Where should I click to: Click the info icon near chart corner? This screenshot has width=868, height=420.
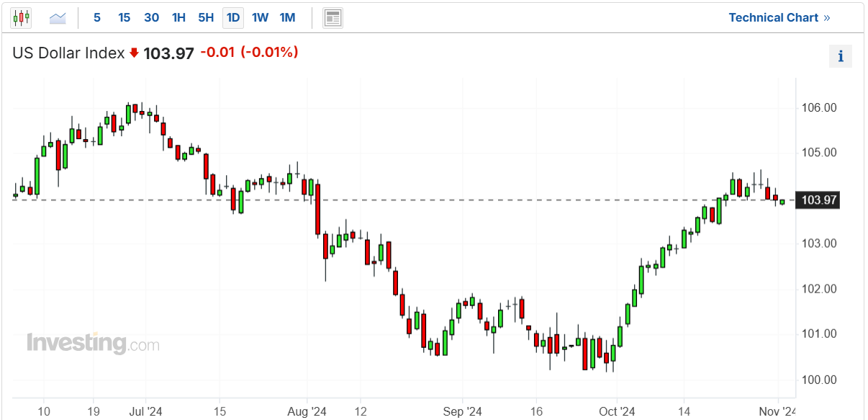point(841,56)
